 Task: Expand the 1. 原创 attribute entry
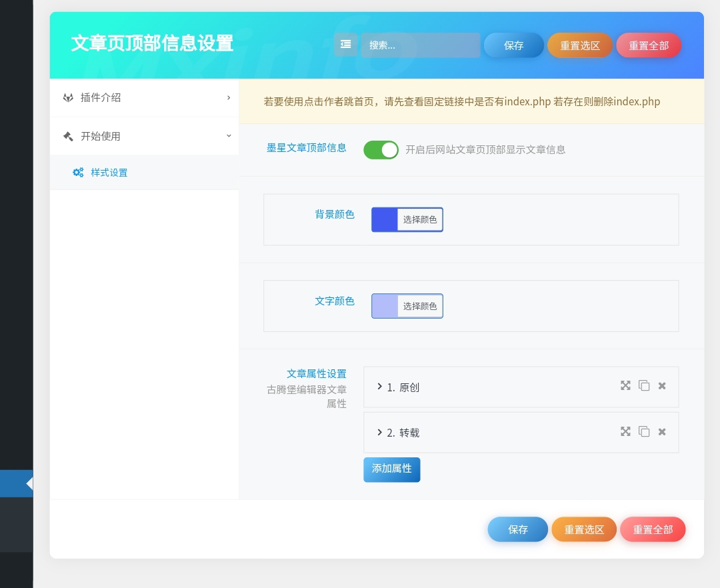[379, 387]
